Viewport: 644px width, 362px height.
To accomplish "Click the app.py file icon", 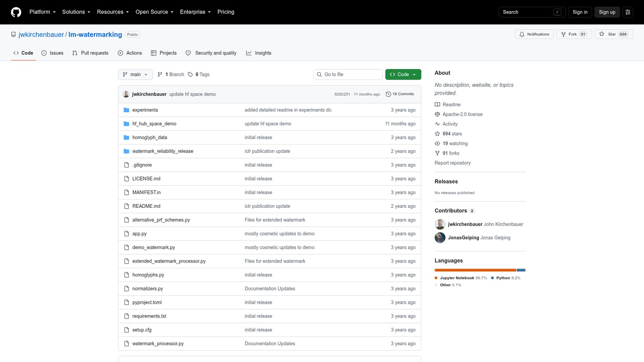I will (x=127, y=234).
